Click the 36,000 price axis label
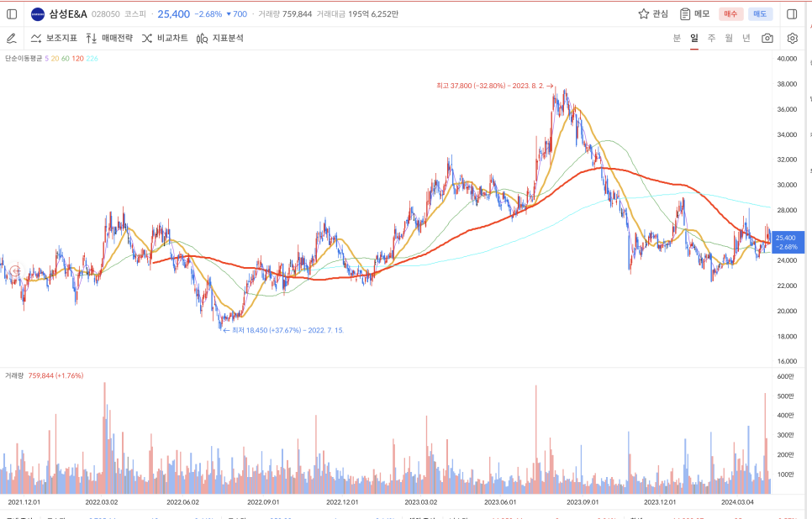 (787, 109)
